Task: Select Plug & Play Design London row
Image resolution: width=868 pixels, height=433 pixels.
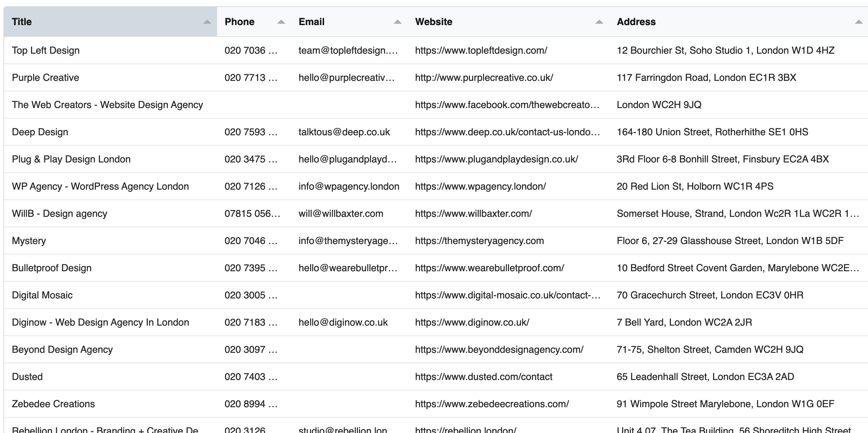Action: coord(436,159)
